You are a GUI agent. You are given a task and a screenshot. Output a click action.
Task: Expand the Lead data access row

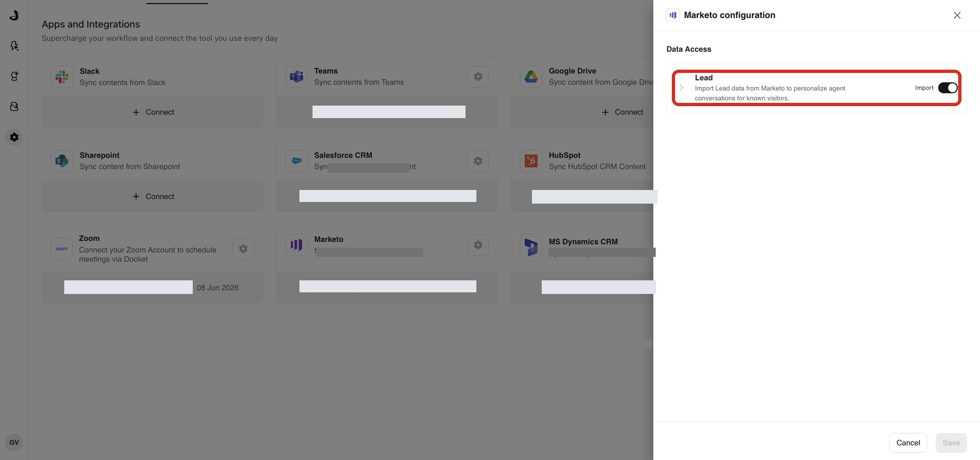coord(681,88)
